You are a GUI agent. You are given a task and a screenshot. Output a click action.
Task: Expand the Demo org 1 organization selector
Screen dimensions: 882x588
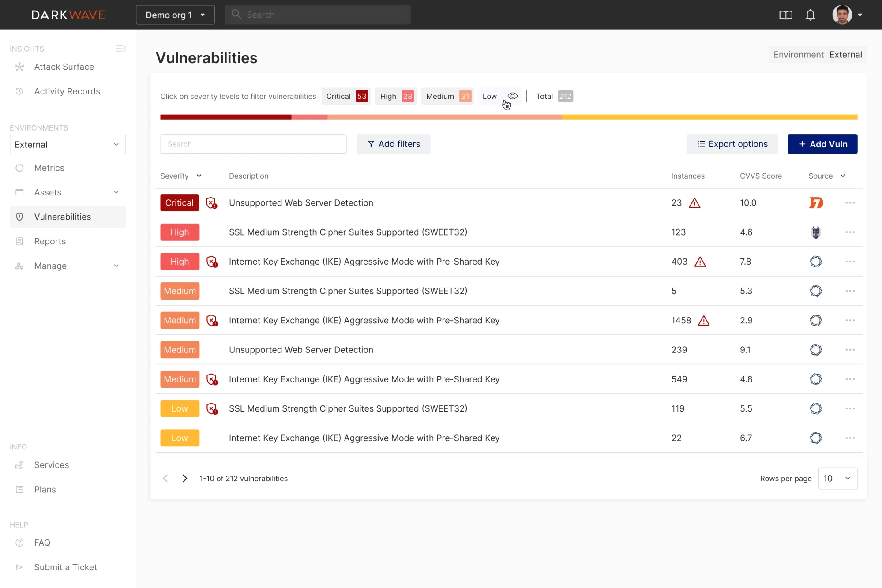175,15
